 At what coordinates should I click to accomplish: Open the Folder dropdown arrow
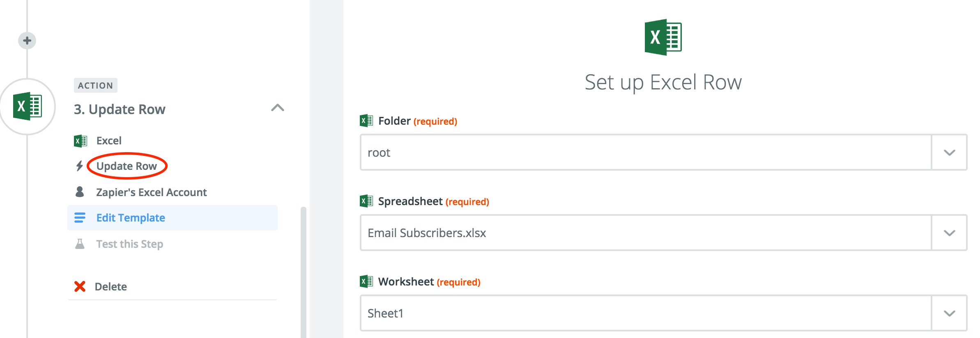point(949,153)
